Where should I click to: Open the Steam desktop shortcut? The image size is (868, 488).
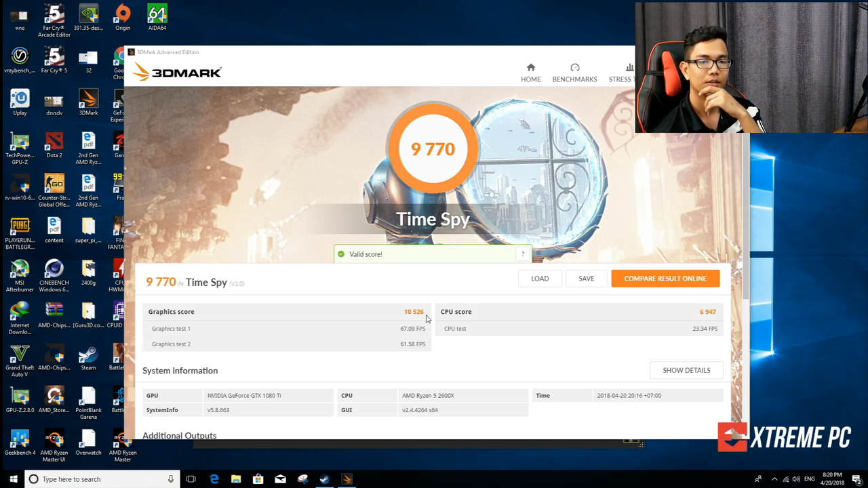[x=88, y=358]
